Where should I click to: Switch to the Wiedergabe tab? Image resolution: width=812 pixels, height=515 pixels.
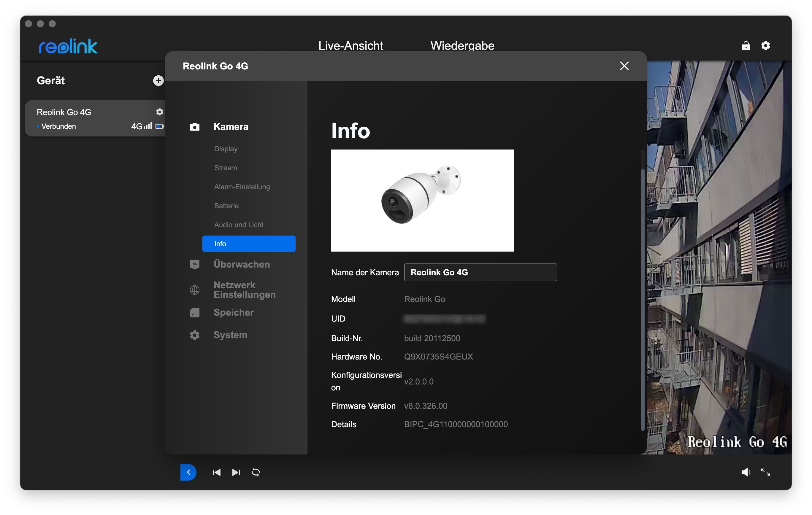pos(462,45)
